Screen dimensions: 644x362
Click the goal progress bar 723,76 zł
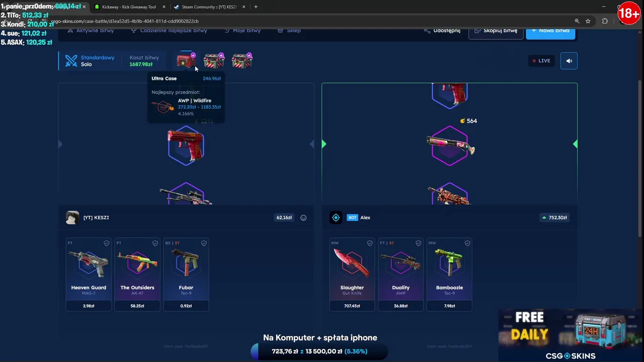319,351
